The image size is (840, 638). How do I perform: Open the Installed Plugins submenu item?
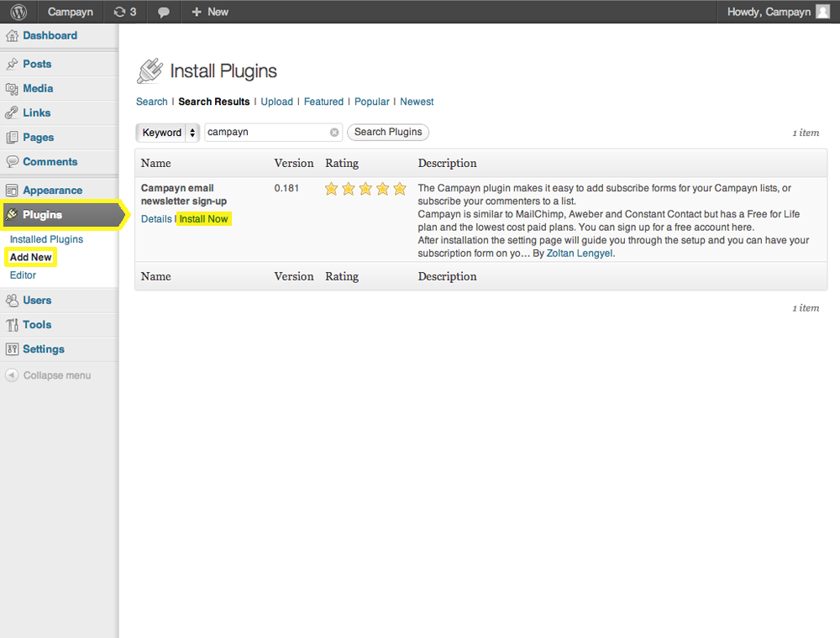point(46,239)
